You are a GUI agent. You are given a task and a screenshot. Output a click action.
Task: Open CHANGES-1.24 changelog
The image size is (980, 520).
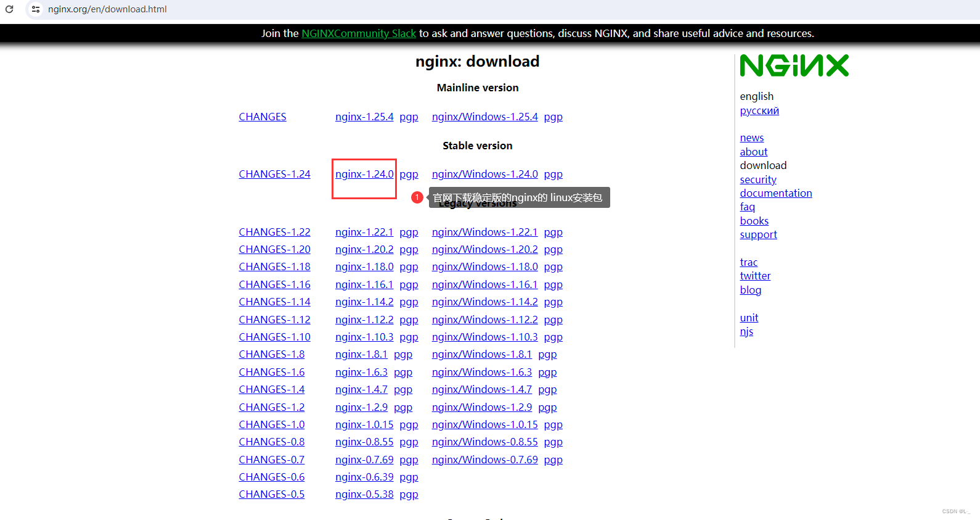point(275,174)
